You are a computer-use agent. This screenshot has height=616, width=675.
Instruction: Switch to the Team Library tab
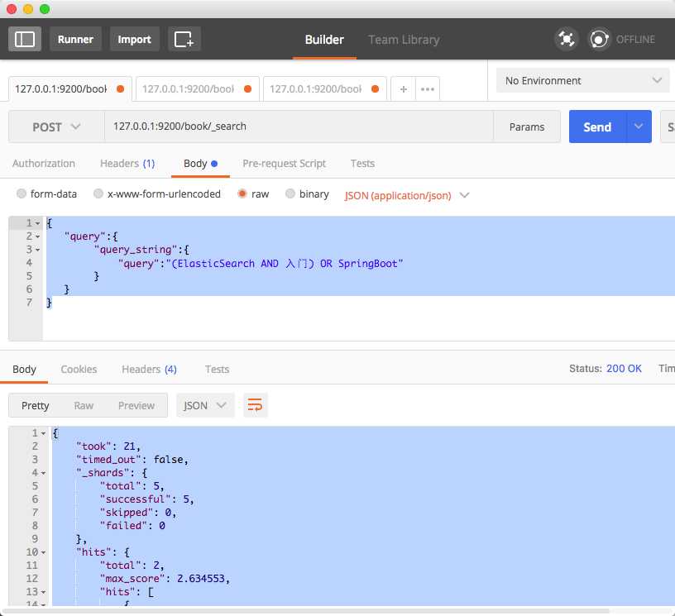404,39
